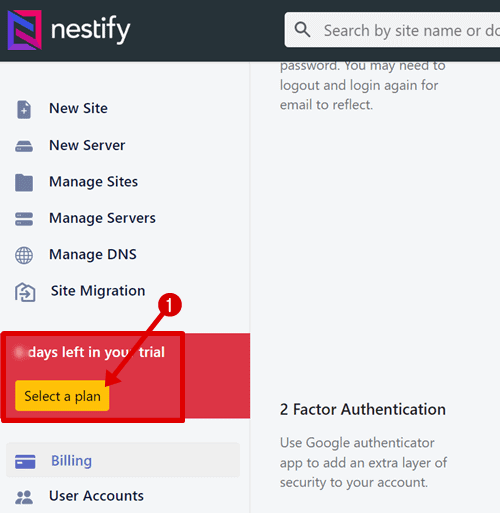The width and height of the screenshot is (500, 513).
Task: Click the Manage Sites folder icon
Action: tap(24, 182)
